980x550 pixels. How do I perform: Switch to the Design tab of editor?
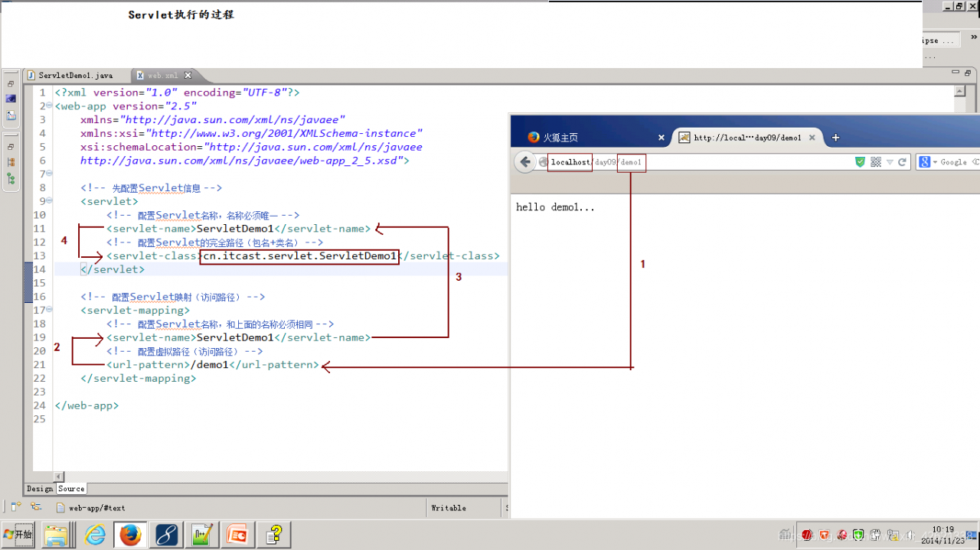pos(40,489)
